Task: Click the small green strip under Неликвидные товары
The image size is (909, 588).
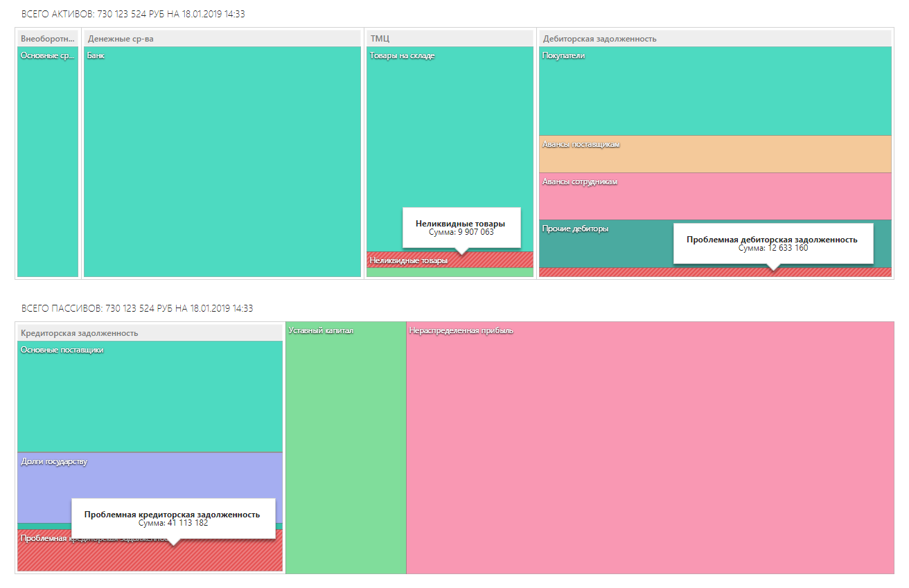Action: point(450,272)
